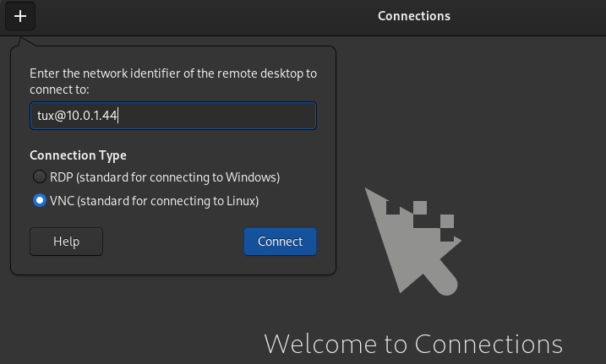Select the RDP radio button circle
606x364 pixels.
tap(39, 177)
